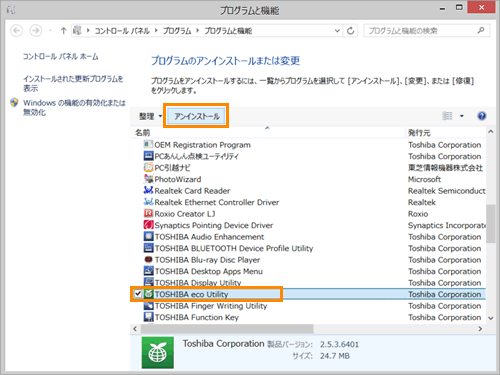Open インストールされた更新プログラムを表示 link
Screen dimensions: 500x375
click(73, 83)
